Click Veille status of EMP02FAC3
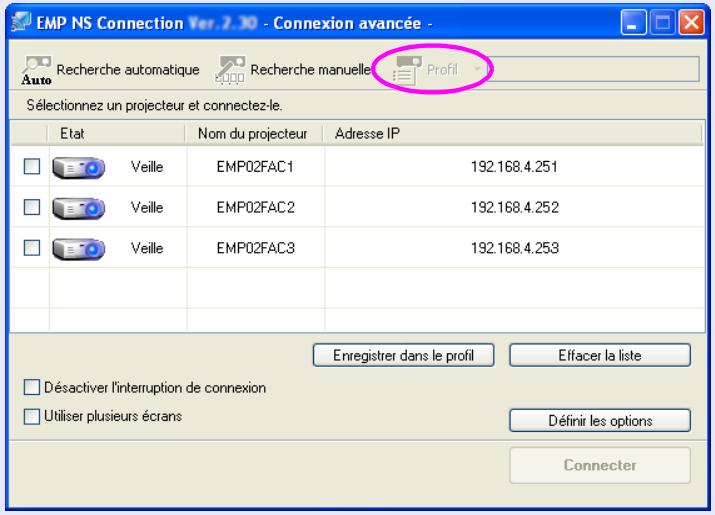This screenshot has width=715, height=515. 147,248
